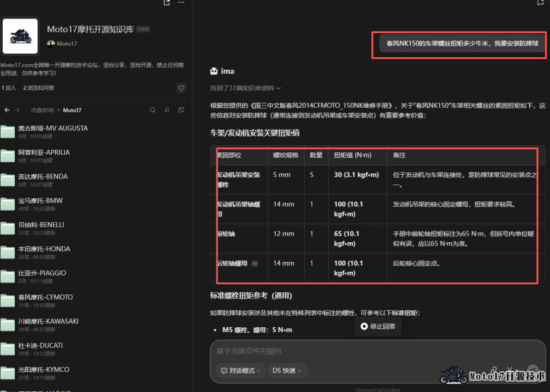Image resolution: width=550 pixels, height=392 pixels.
Task: Open the DS 快速 model dropdown
Action: (x=287, y=370)
